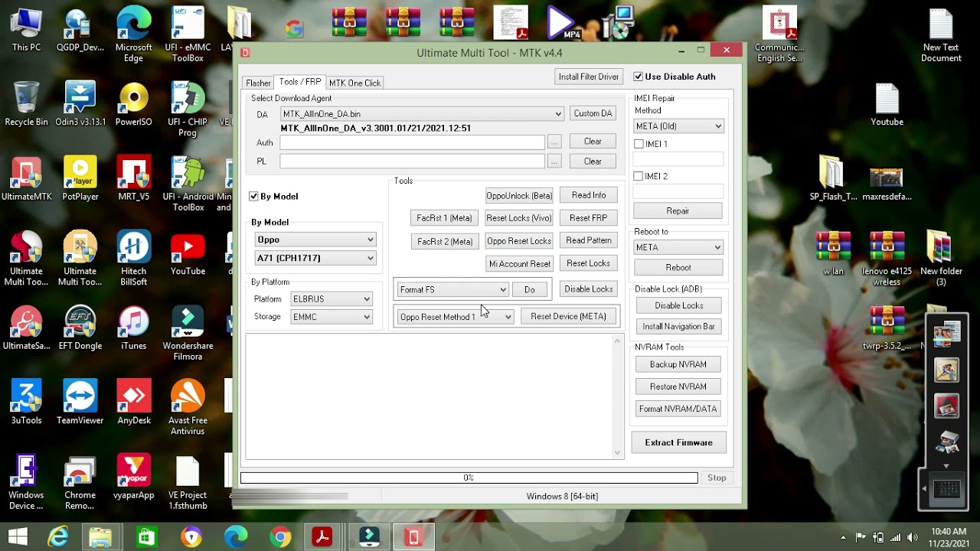
Task: Open iTunes desktop icon
Action: [134, 328]
